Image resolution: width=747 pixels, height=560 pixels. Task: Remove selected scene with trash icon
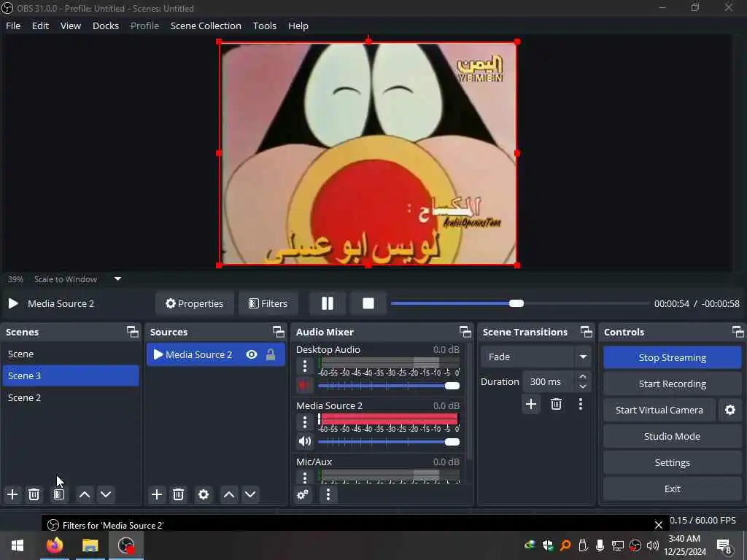(x=34, y=494)
